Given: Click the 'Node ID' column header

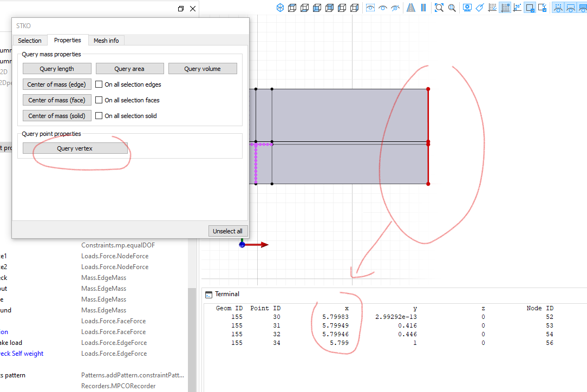Looking at the screenshot, I should 540,308.
